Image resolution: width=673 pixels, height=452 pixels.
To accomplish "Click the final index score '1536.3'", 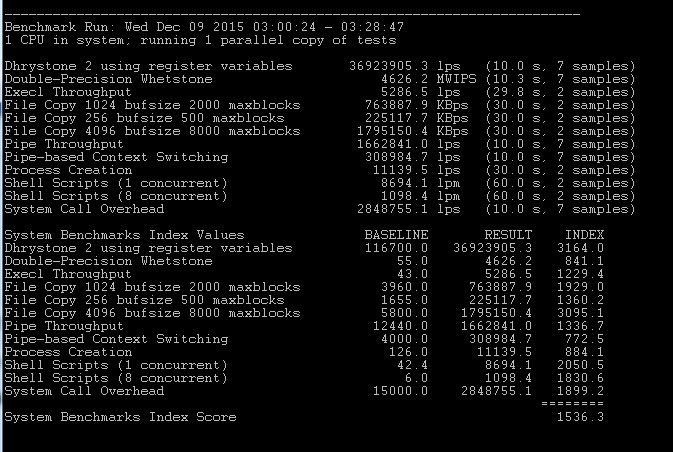I will pyautogui.click(x=581, y=417).
